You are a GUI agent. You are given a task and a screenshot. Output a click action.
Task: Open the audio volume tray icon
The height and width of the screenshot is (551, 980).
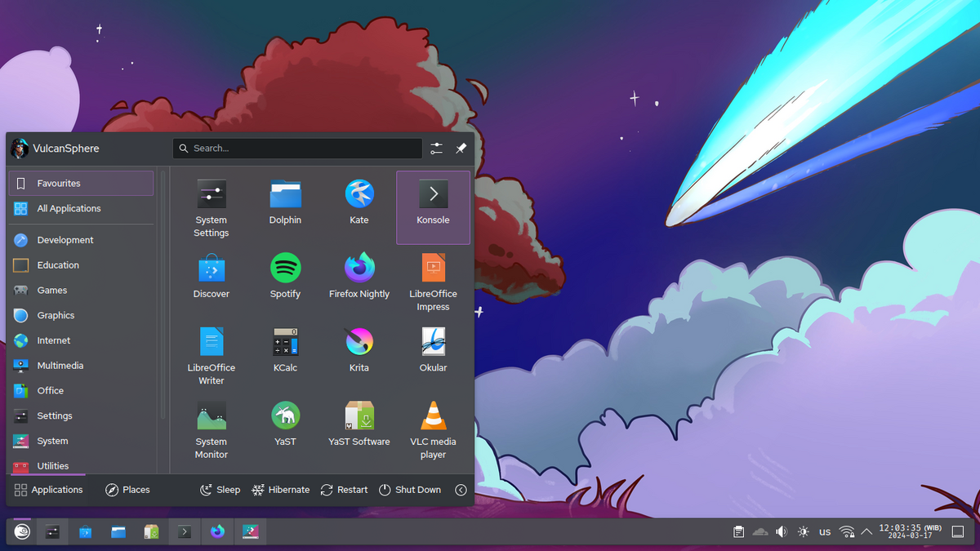782,532
